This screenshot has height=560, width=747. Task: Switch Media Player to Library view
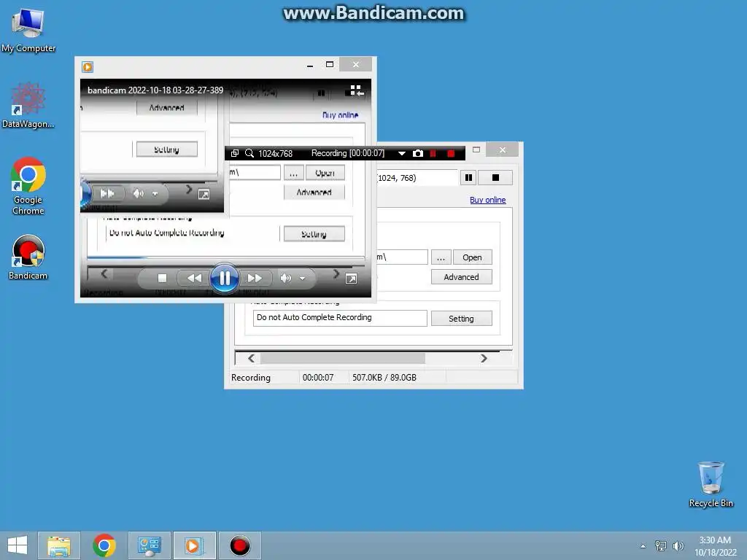[356, 90]
